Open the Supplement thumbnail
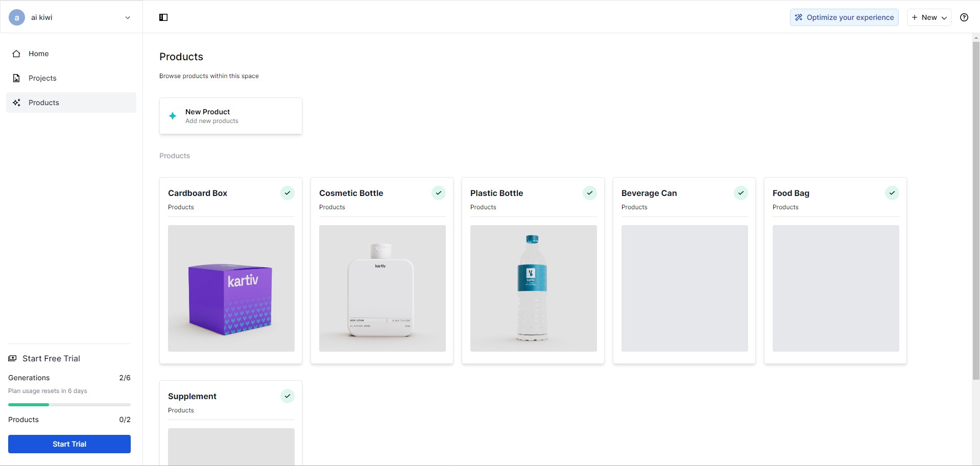Viewport: 980px width, 466px height. [231, 447]
